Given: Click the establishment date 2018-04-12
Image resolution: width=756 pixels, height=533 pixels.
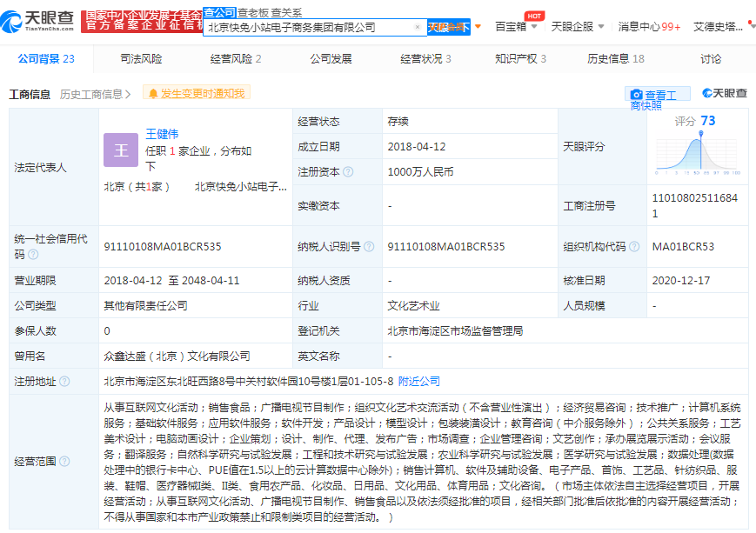Looking at the screenshot, I should point(417,146).
